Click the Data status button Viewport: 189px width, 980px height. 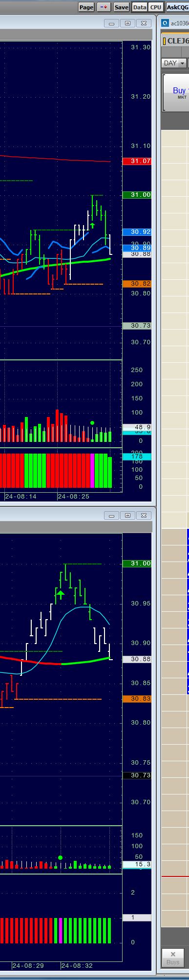[x=140, y=7]
